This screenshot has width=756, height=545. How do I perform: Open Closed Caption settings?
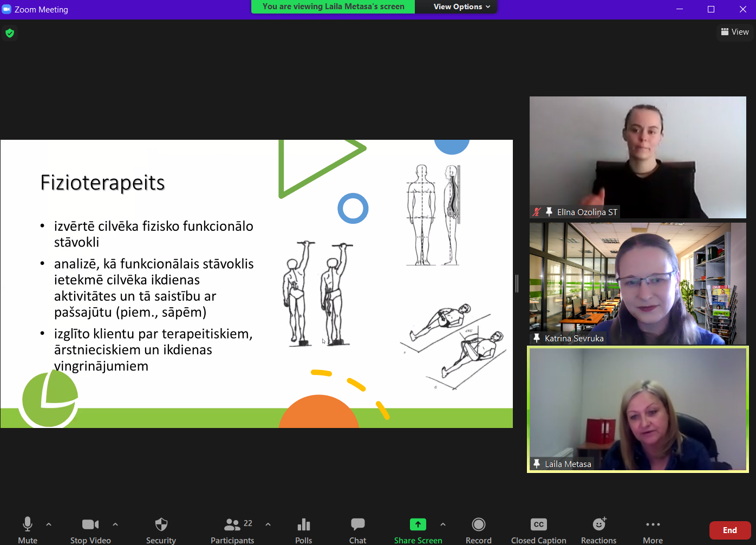tap(539, 530)
